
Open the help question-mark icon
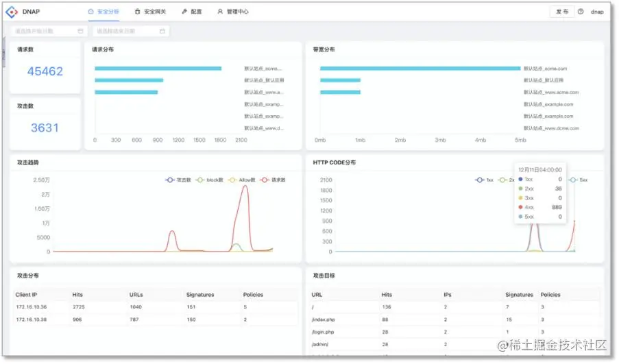(581, 12)
